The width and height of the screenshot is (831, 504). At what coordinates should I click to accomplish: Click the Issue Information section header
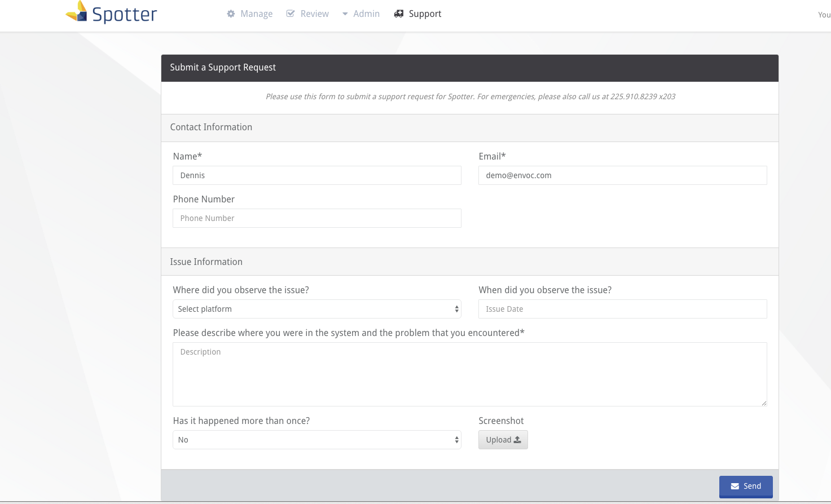coord(470,262)
